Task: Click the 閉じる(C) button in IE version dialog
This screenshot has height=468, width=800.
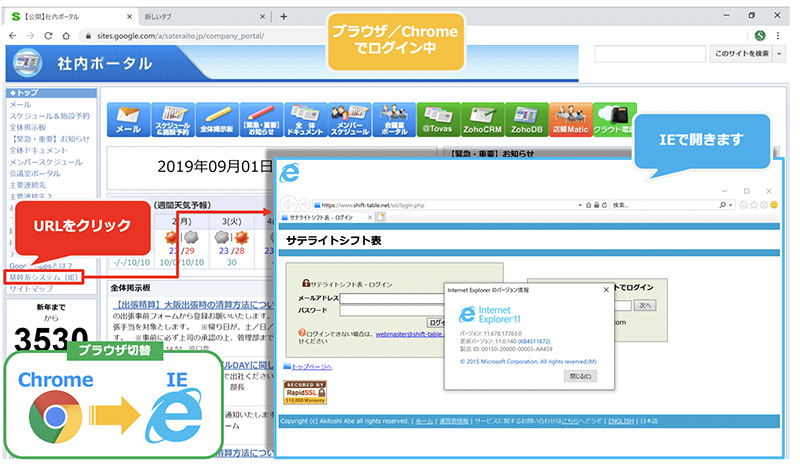Action: click(580, 377)
